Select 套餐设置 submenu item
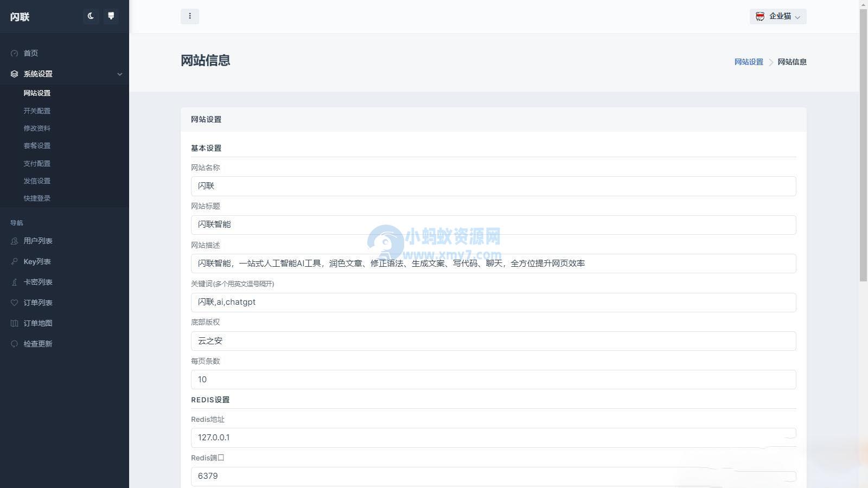The width and height of the screenshot is (868, 488). [x=37, y=146]
